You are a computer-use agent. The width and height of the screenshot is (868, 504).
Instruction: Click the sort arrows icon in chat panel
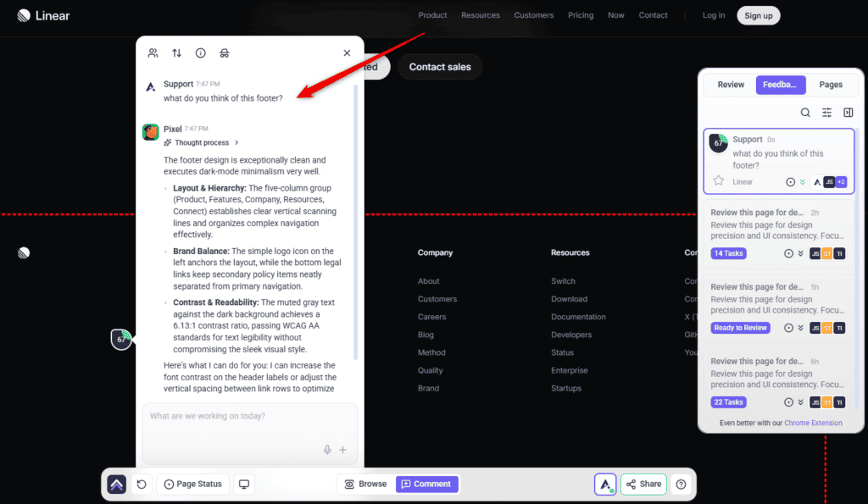[x=176, y=53]
